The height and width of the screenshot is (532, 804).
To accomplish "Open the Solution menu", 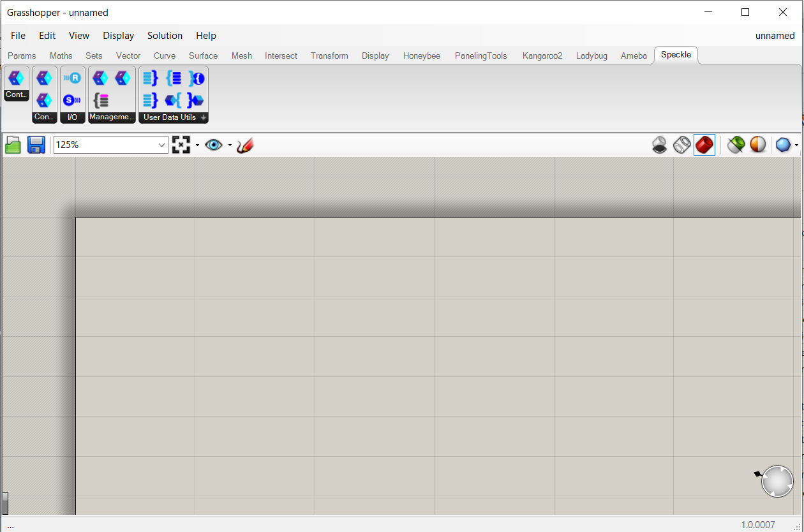I will pyautogui.click(x=165, y=36).
